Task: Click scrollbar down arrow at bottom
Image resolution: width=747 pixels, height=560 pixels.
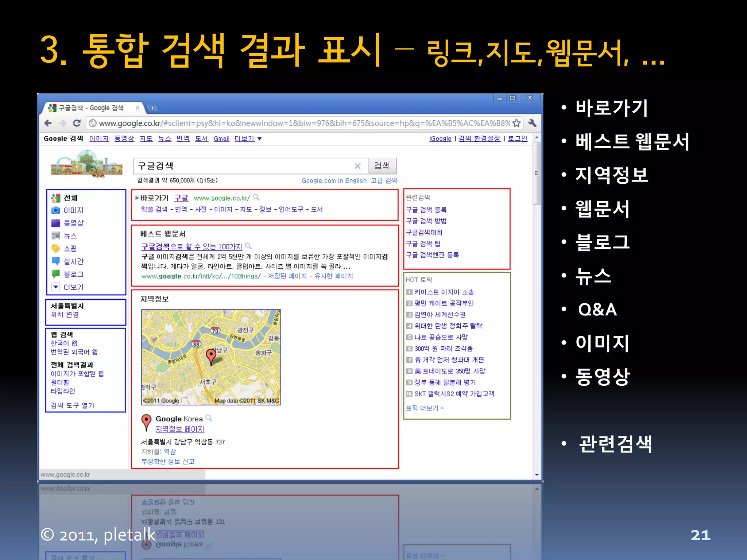Action: pyautogui.click(x=537, y=475)
